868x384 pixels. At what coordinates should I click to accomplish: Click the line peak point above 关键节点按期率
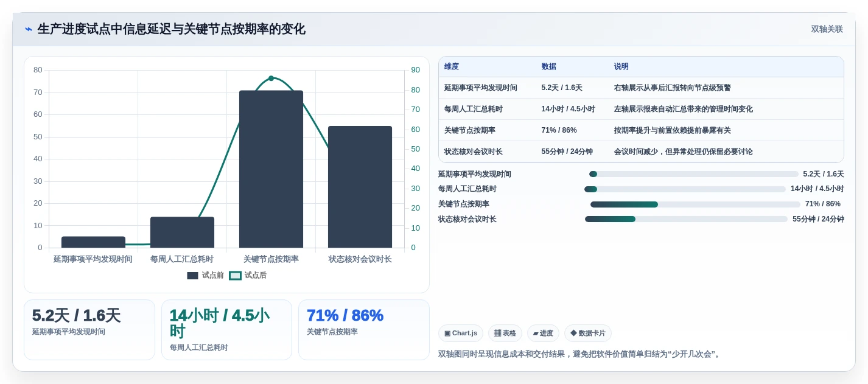click(x=271, y=78)
